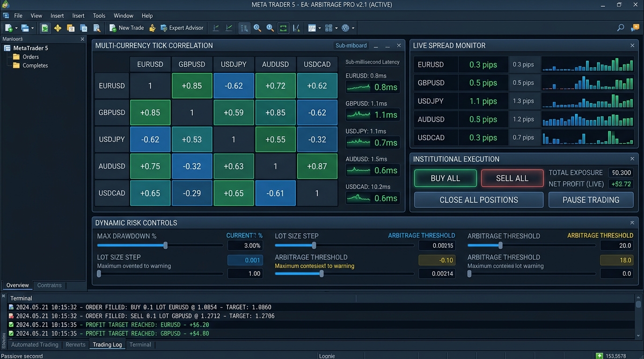Click the +0.87 correlation cell

coord(317,166)
